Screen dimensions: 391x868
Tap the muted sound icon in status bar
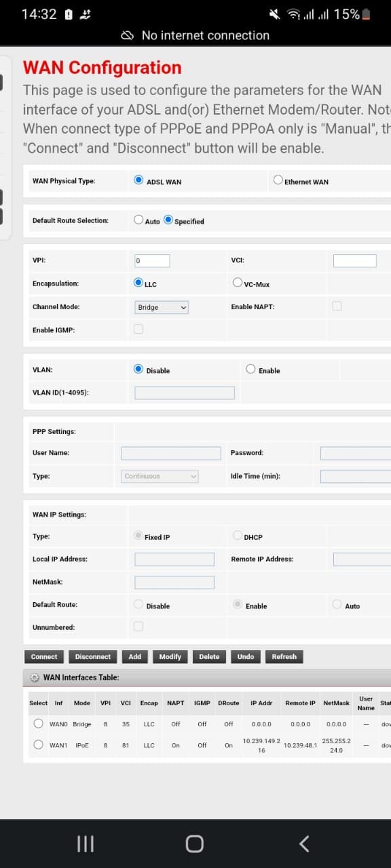tap(275, 14)
